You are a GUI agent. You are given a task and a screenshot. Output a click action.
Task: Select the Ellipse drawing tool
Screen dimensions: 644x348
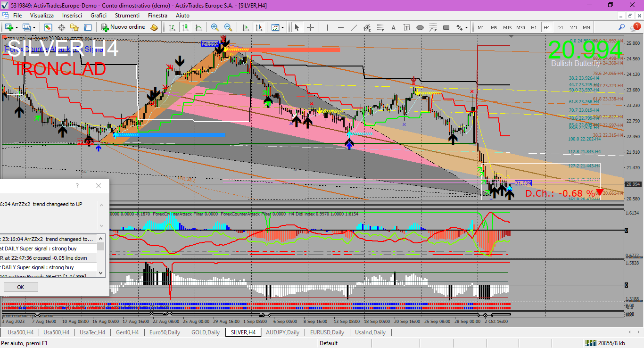tap(420, 27)
